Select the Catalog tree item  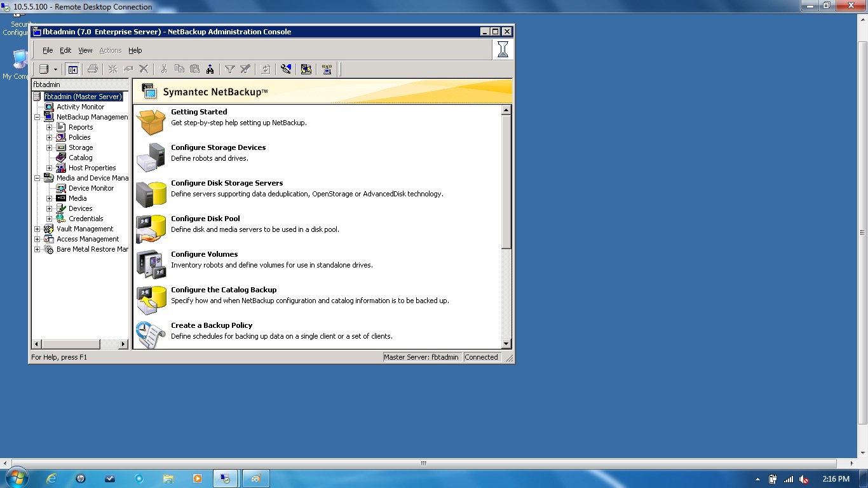pos(81,158)
